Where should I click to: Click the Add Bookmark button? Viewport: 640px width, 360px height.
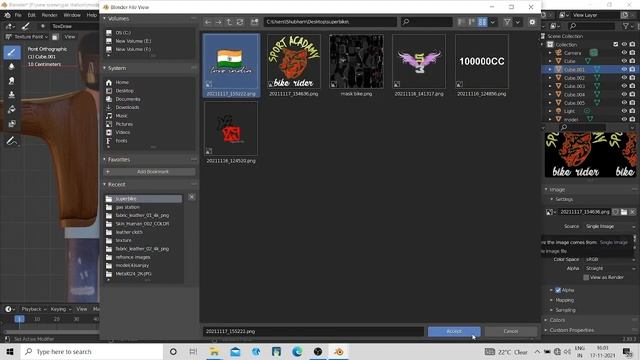coord(149,172)
